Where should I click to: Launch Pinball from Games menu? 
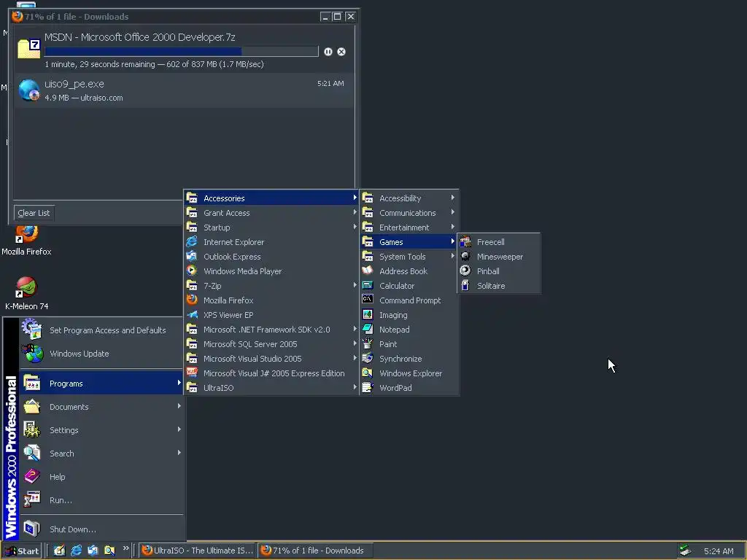(x=499, y=271)
